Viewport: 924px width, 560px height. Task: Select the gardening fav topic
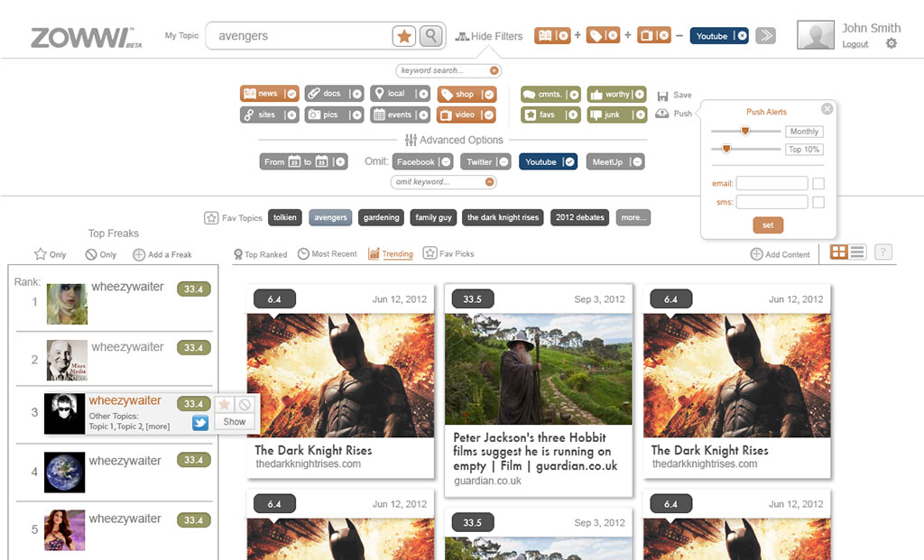coord(382,218)
